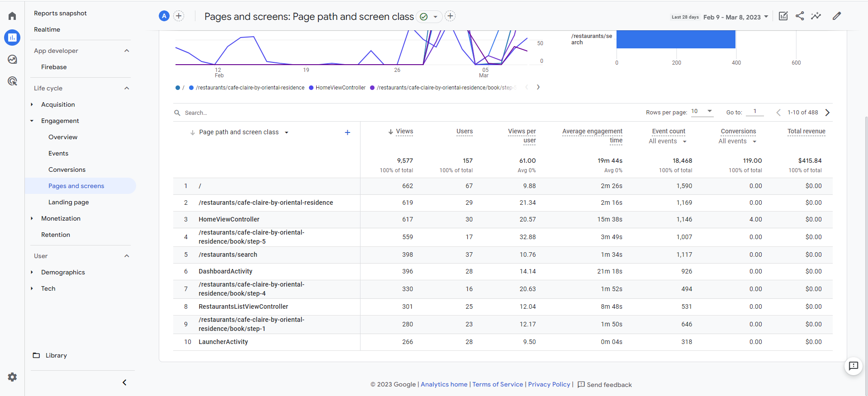Add a comparison with plus button
868x396 pixels.
[179, 16]
